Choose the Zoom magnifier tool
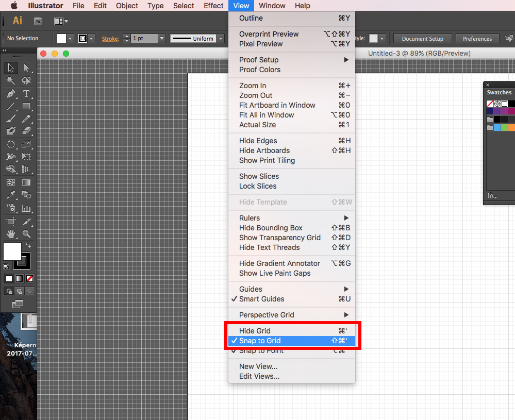515x420 pixels. coord(26,234)
